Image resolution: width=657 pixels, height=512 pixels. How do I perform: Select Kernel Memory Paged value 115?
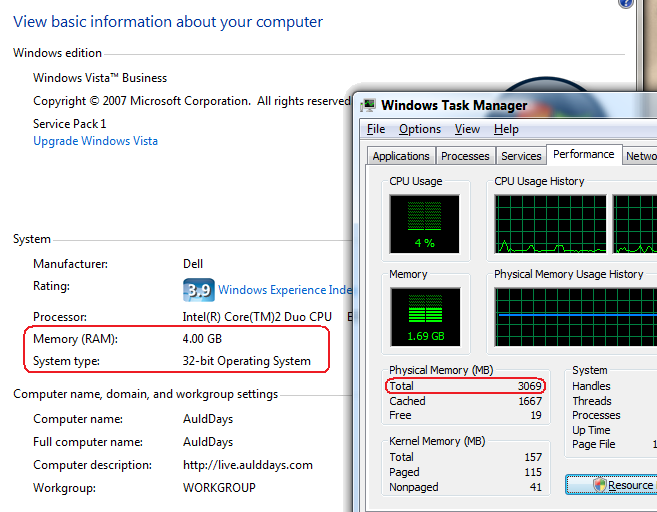coord(533,472)
